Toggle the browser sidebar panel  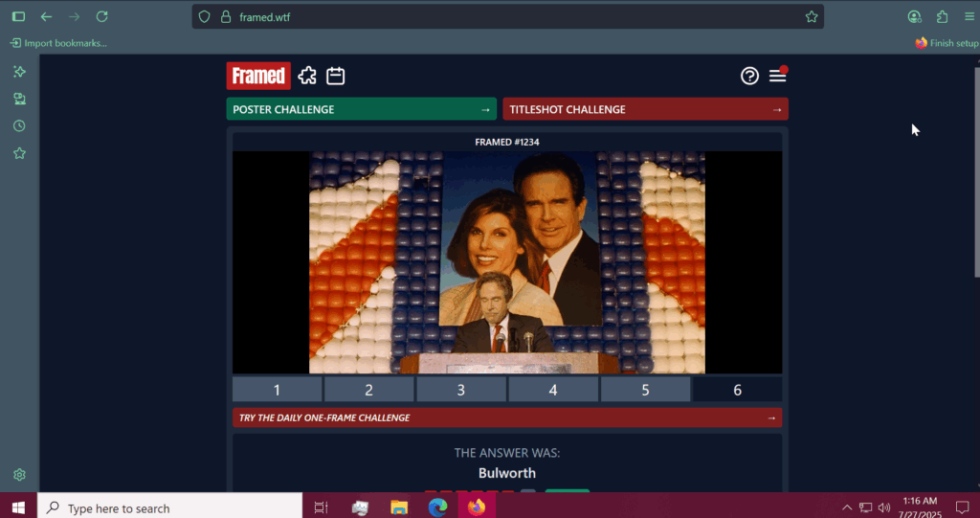pyautogui.click(x=18, y=16)
